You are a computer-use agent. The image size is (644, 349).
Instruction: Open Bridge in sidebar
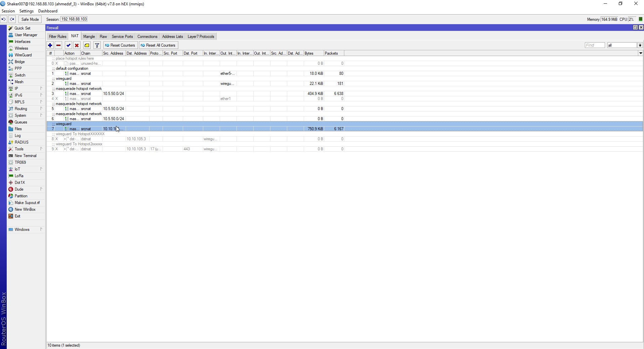coord(26,62)
